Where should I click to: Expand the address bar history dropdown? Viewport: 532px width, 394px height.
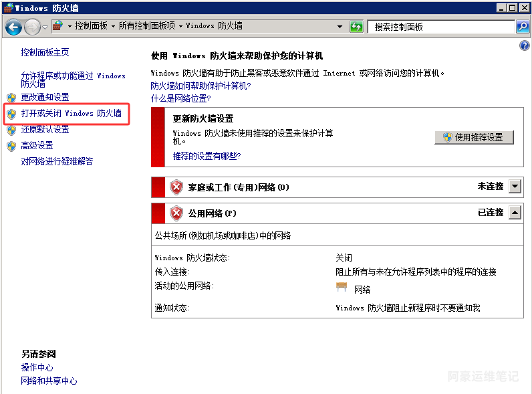click(340, 27)
